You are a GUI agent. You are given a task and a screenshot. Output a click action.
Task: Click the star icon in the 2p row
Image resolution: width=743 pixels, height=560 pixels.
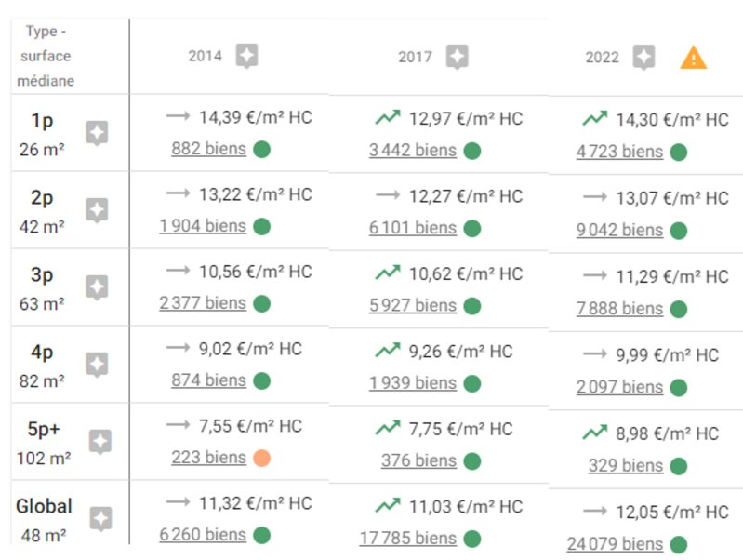[x=97, y=210]
